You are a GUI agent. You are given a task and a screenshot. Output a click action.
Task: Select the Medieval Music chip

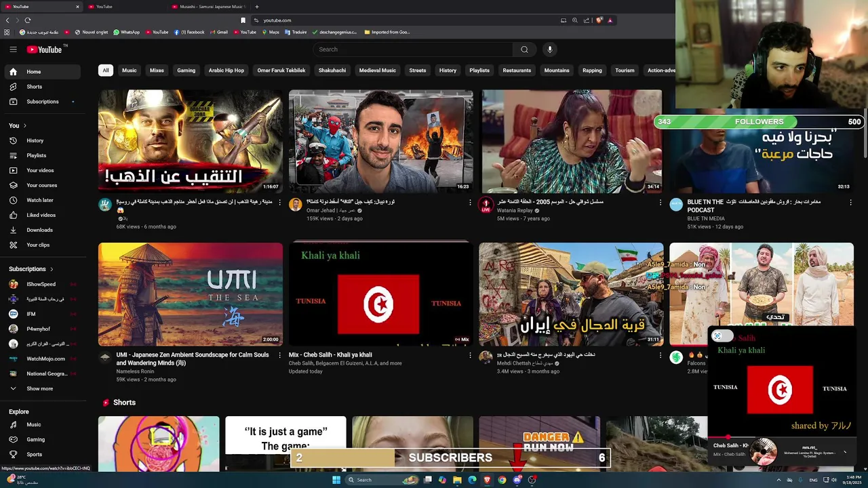point(377,70)
